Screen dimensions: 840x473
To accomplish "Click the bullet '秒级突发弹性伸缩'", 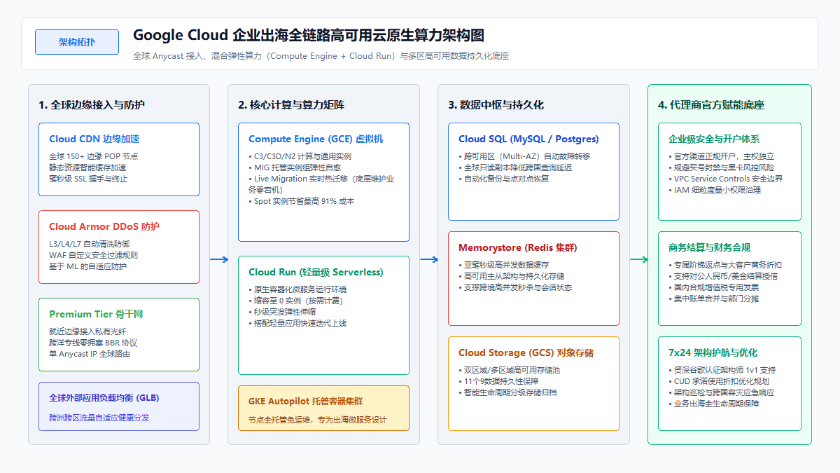I will (x=282, y=312).
